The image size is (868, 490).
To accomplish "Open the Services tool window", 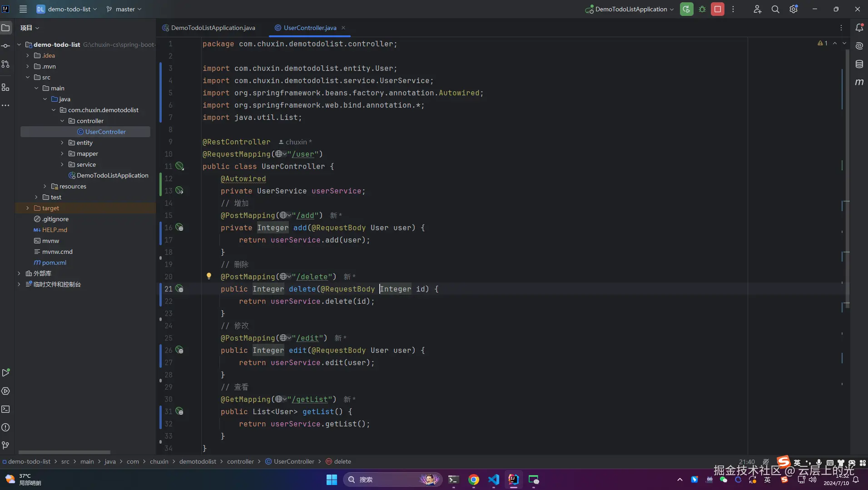I will pyautogui.click(x=5, y=391).
